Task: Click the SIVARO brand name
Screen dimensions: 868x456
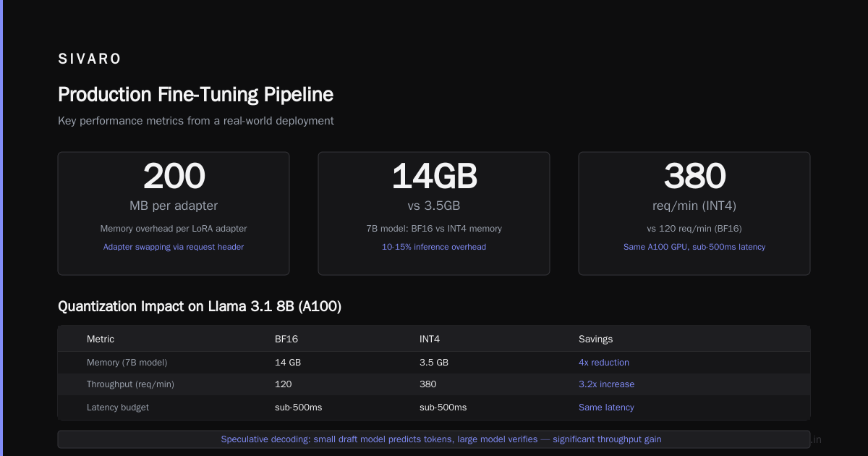Action: 90,59
